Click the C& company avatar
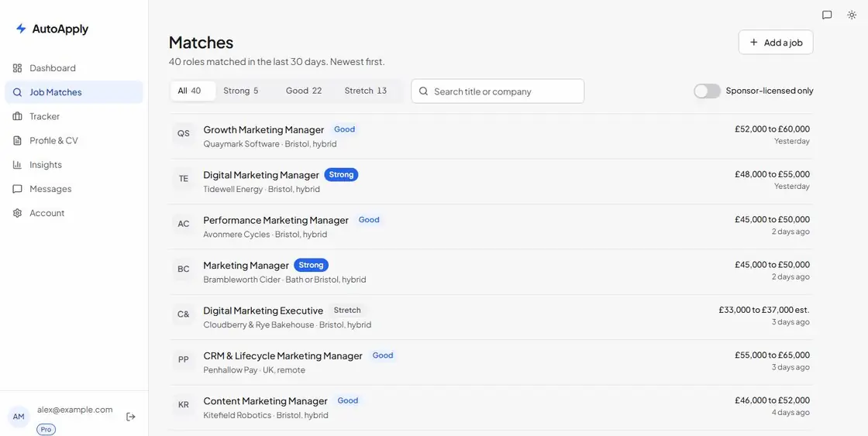The width and height of the screenshot is (868, 436). 183,314
